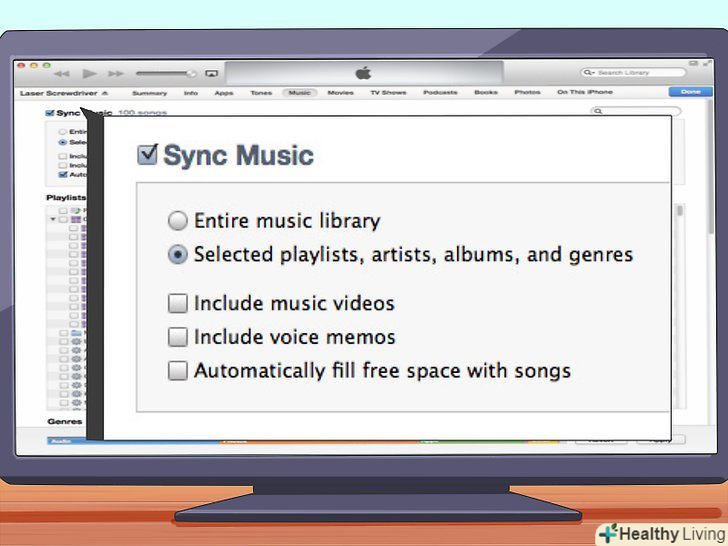The width and height of the screenshot is (728, 546).
Task: Click the blue folder icon in Playlists
Action: (x=76, y=333)
